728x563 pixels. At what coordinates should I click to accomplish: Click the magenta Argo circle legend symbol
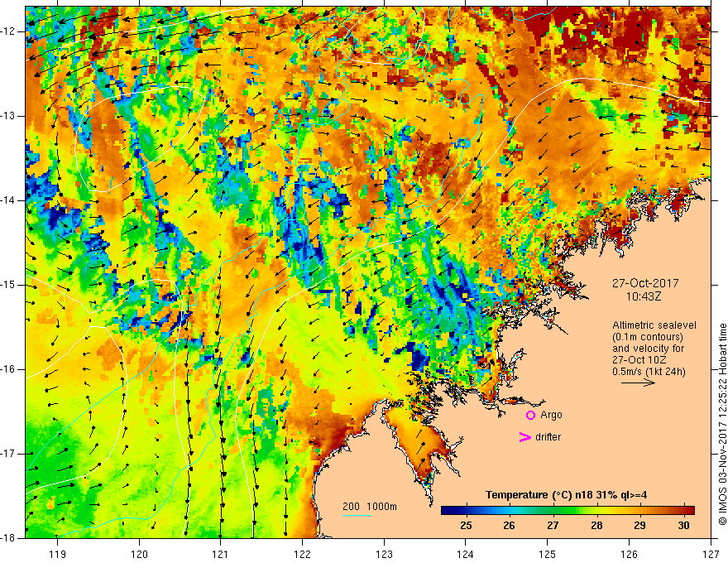pyautogui.click(x=530, y=416)
